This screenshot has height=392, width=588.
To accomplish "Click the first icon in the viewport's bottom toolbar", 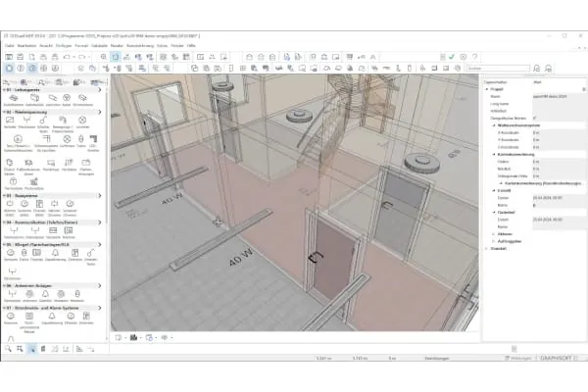I will (x=119, y=337).
